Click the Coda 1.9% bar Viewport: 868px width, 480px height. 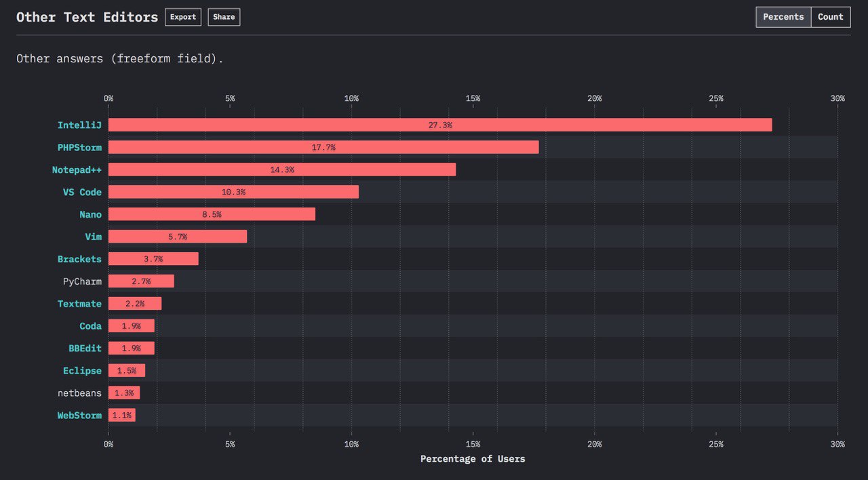[x=132, y=326]
